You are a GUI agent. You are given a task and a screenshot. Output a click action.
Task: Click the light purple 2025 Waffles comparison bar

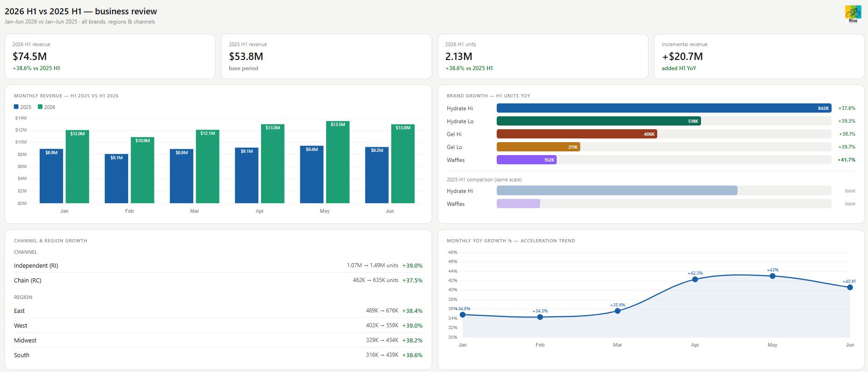(x=518, y=204)
